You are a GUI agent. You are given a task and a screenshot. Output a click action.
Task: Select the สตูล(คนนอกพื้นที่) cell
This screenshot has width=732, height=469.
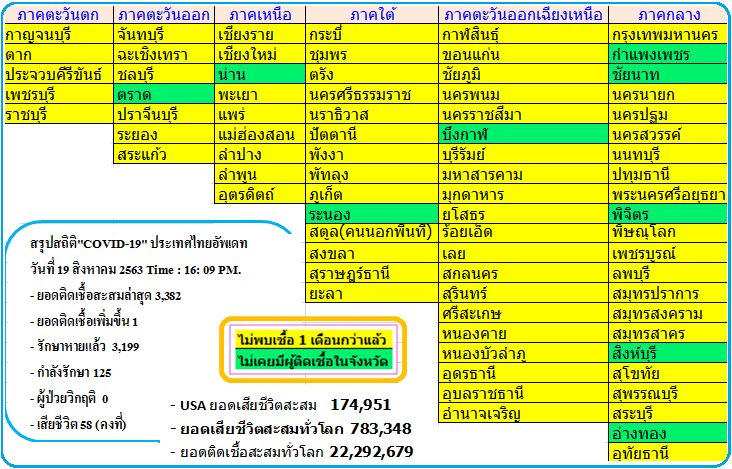(372, 233)
